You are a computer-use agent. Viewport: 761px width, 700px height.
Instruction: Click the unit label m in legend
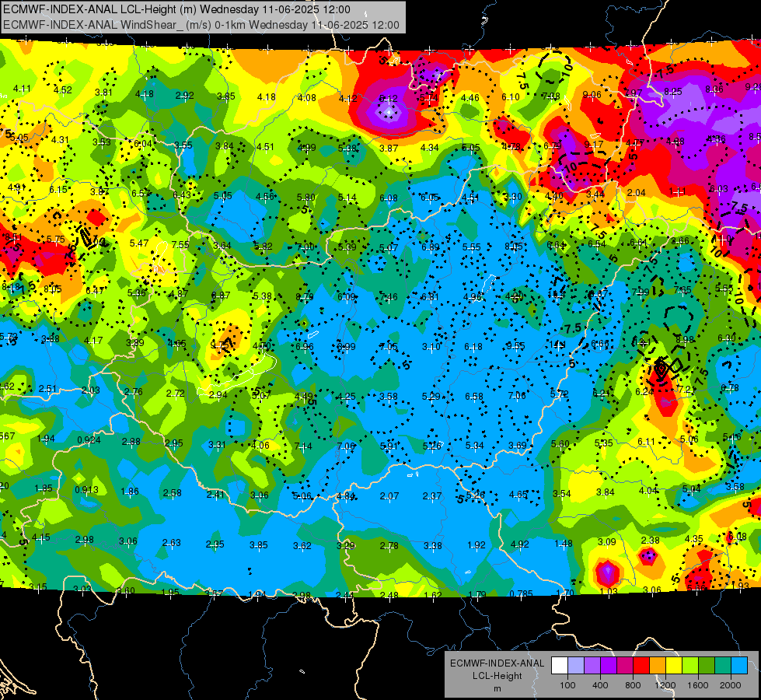click(x=497, y=688)
